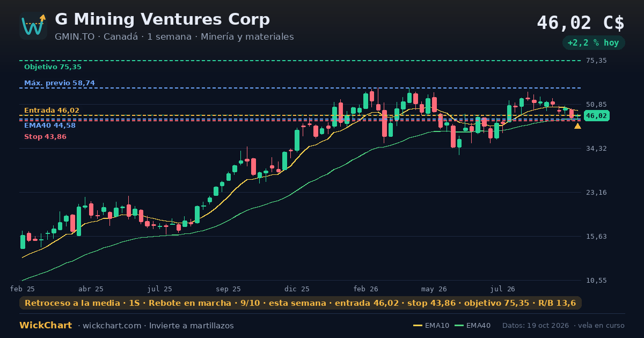Click the 50,85 axis value
This screenshot has width=644, height=338.
596,104
